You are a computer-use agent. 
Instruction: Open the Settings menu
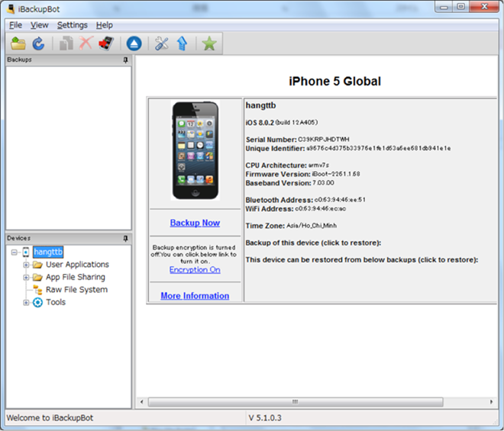point(73,25)
